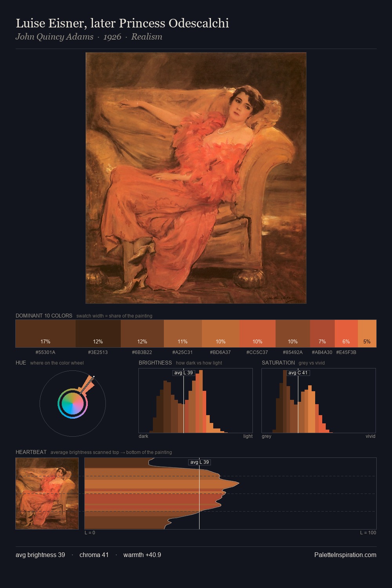Image resolution: width=392 pixels, height=588 pixels.
Task: Click avg L 39 label in brightness histogram
Action: click(x=184, y=373)
